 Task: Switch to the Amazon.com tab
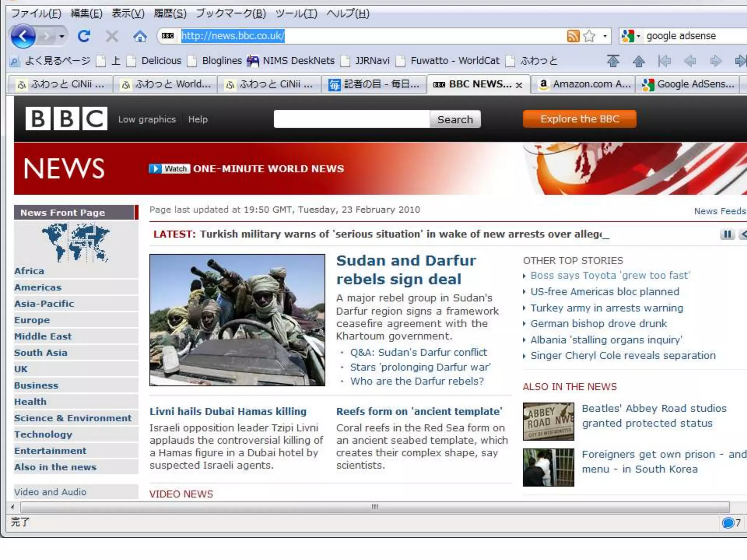[584, 85]
